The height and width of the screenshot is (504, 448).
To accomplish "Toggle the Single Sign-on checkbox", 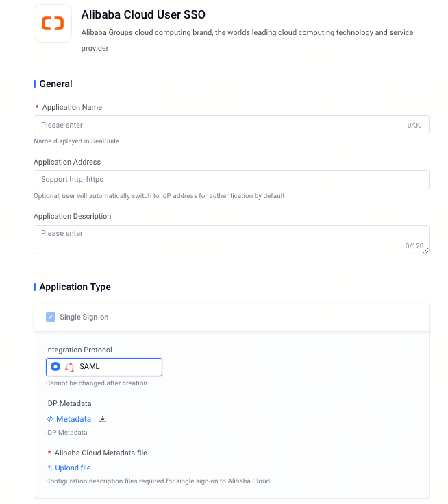I will [x=51, y=317].
